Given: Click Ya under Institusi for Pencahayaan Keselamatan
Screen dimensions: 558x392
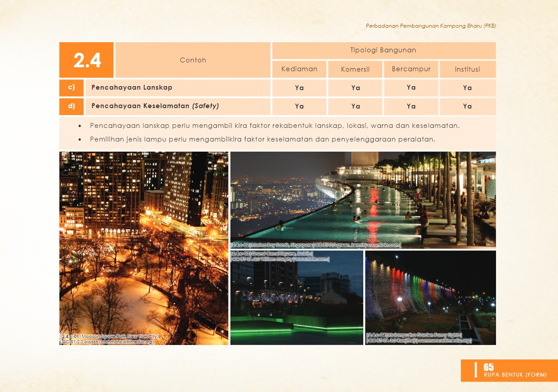Looking at the screenshot, I should [x=467, y=106].
